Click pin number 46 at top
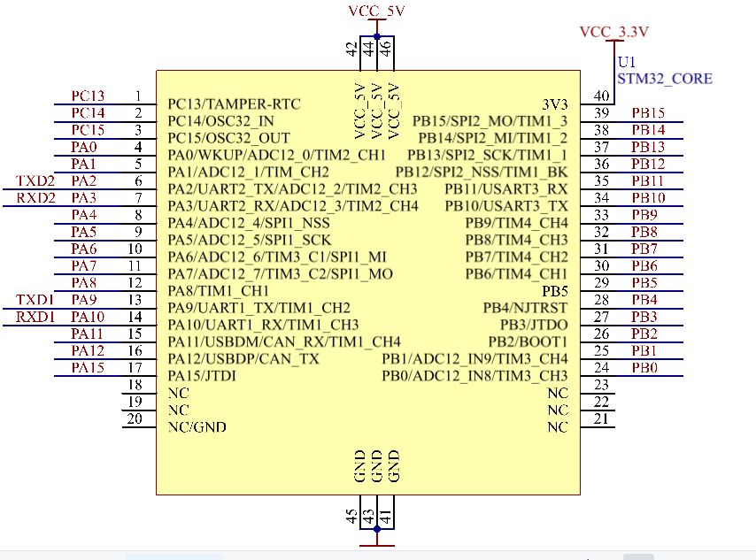This screenshot has height=560, width=756. tap(385, 50)
